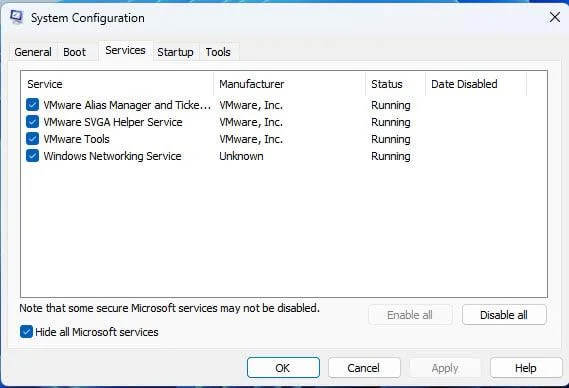Uncheck VMware Alias Manager service checkbox
The height and width of the screenshot is (388, 569).
(33, 105)
